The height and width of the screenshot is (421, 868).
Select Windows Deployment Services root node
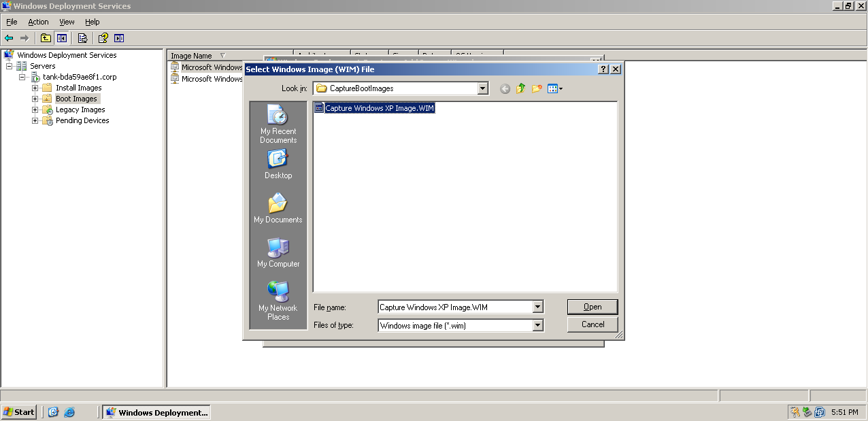[x=67, y=55]
